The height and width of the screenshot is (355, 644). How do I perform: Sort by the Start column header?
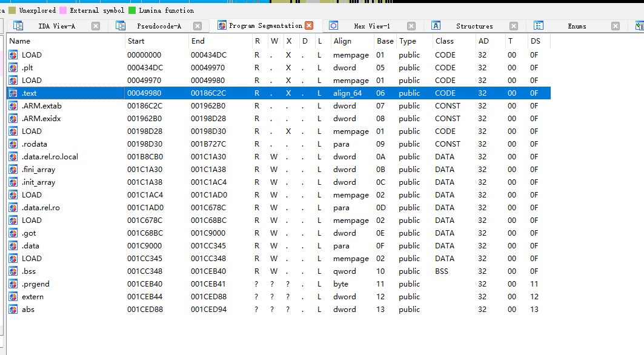pyautogui.click(x=156, y=41)
